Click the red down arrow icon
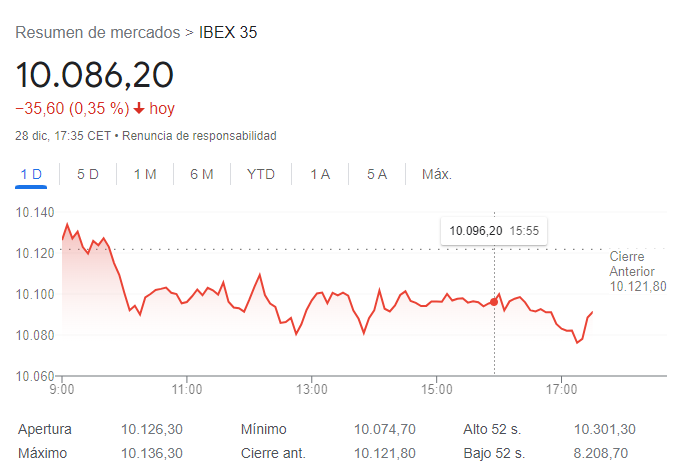The image size is (694, 474). tap(139, 108)
